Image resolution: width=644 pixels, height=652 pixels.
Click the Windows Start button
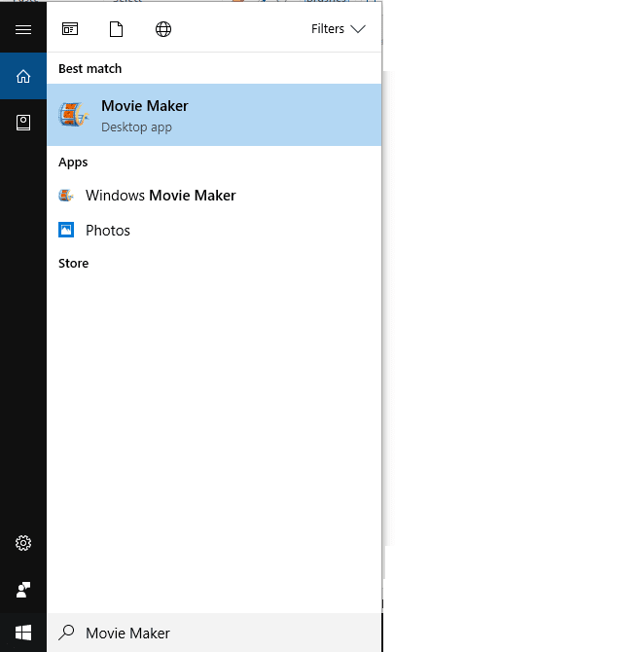[23, 633]
